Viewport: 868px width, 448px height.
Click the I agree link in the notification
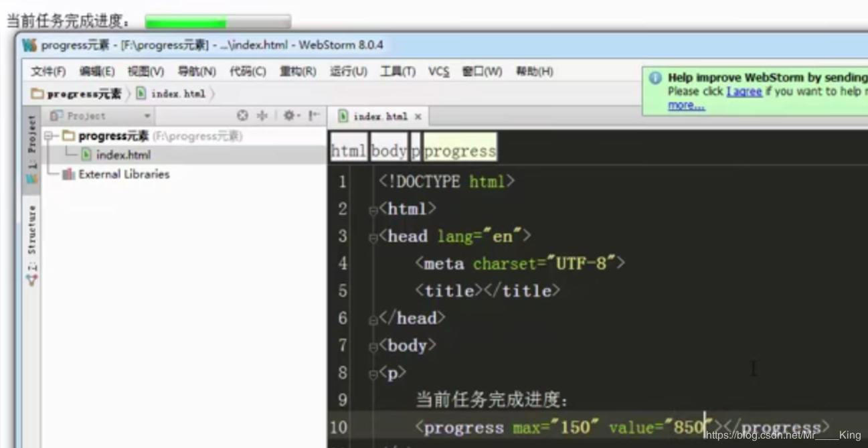point(745,91)
